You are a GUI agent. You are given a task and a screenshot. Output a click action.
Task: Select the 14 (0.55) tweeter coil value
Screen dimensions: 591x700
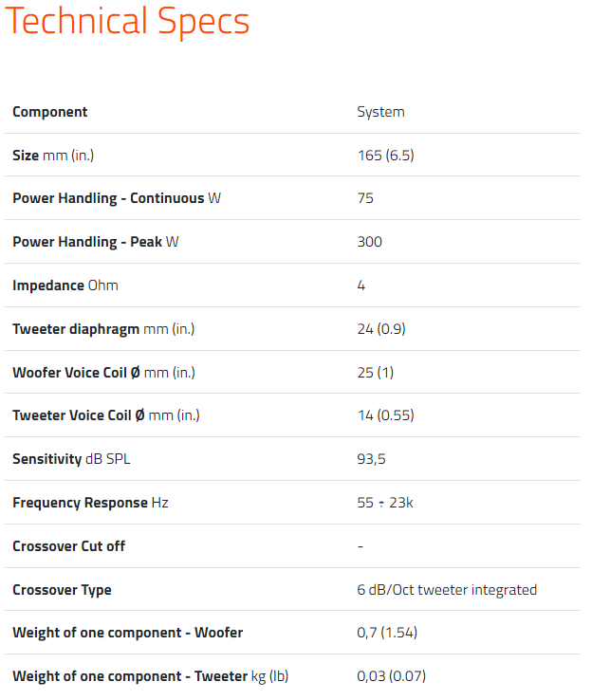(385, 415)
